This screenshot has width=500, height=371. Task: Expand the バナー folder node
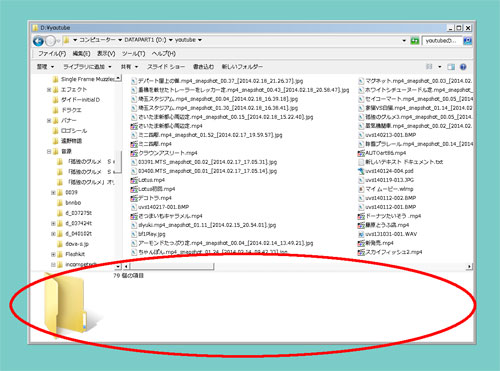tap(49, 120)
